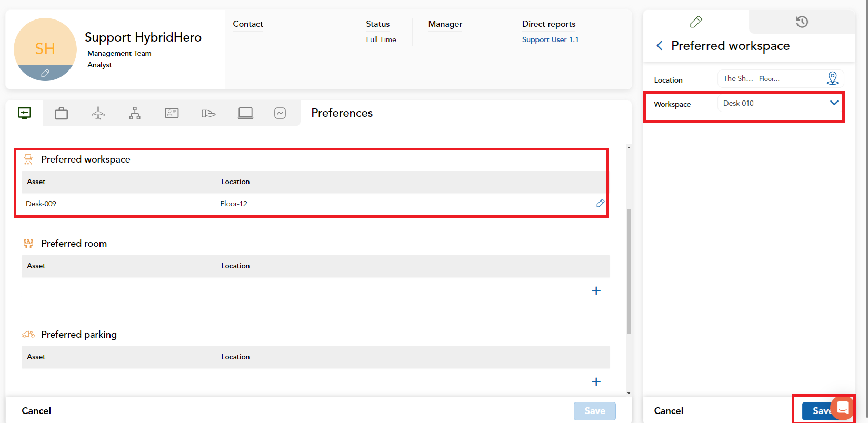Open the airplane travel tab
This screenshot has height=423, width=868.
98,113
